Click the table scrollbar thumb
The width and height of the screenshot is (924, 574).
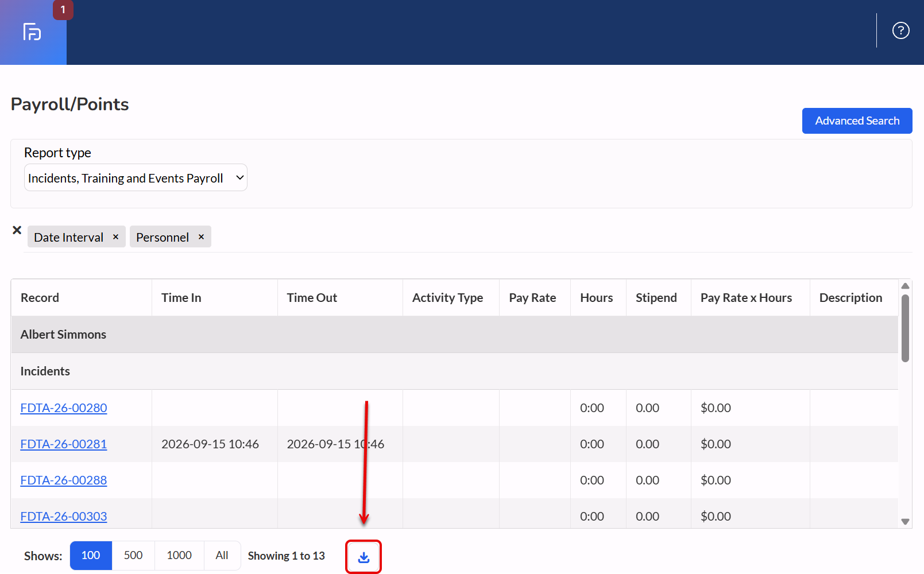(905, 328)
